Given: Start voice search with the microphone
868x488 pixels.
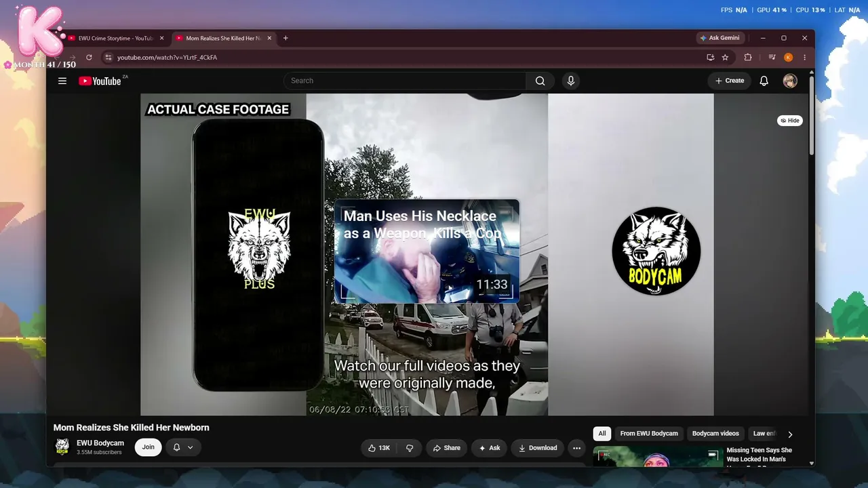Looking at the screenshot, I should 570,81.
